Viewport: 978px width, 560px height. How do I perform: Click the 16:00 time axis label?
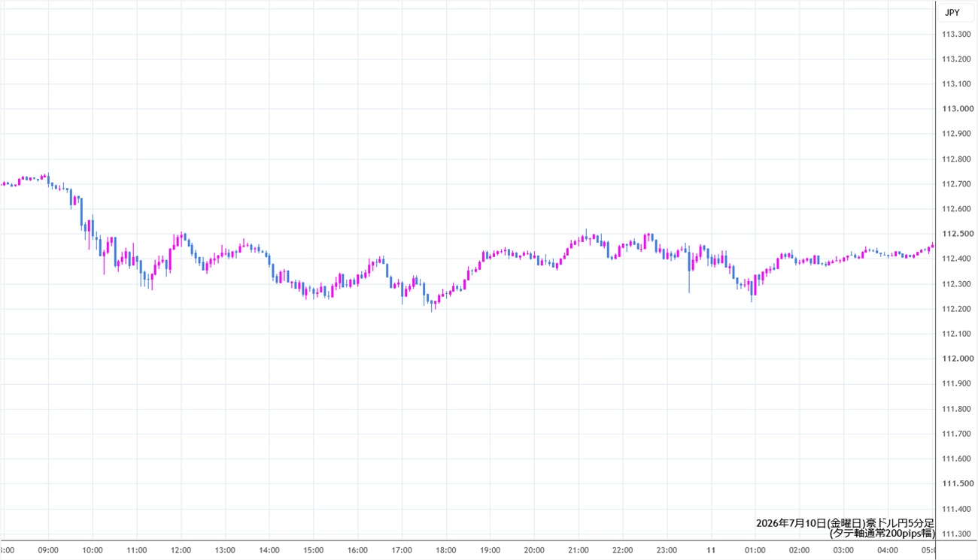pyautogui.click(x=358, y=550)
